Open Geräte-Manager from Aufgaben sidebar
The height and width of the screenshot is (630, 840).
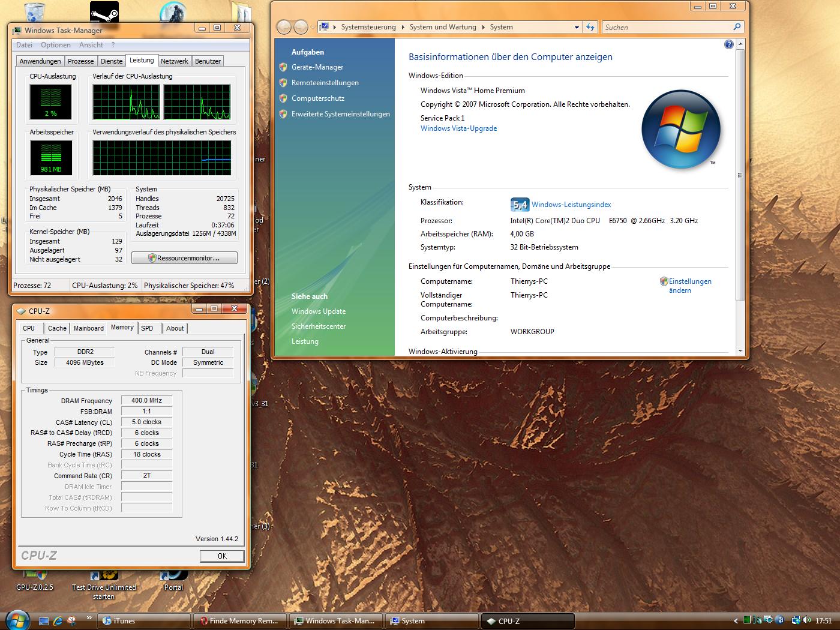[x=317, y=67]
